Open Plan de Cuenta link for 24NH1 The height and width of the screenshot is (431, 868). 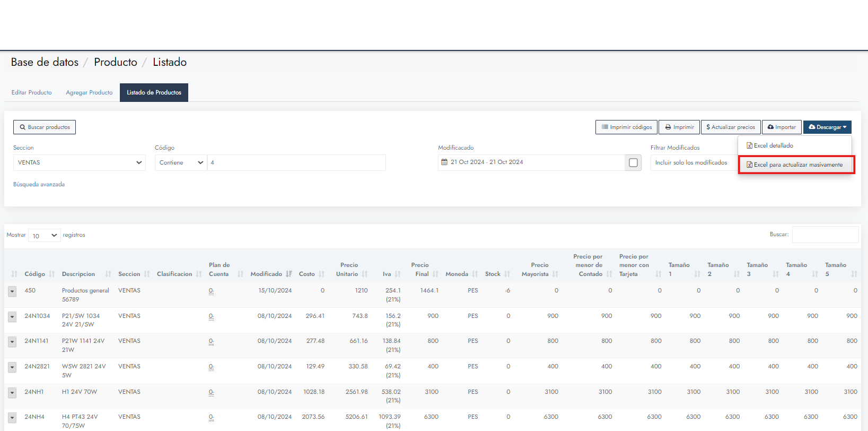click(x=211, y=392)
